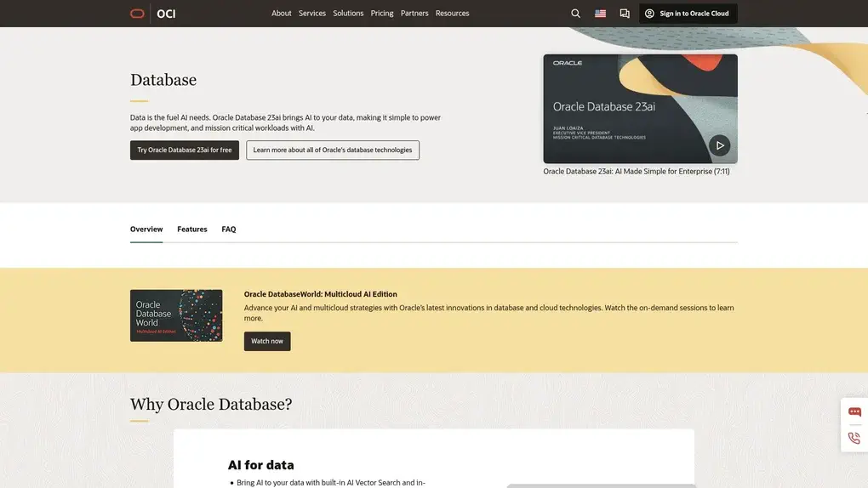Open the Solutions menu
This screenshot has height=488, width=868.
tap(348, 14)
